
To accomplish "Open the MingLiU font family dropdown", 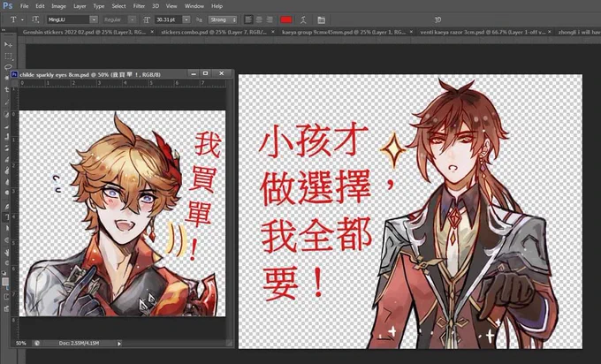I will point(94,19).
